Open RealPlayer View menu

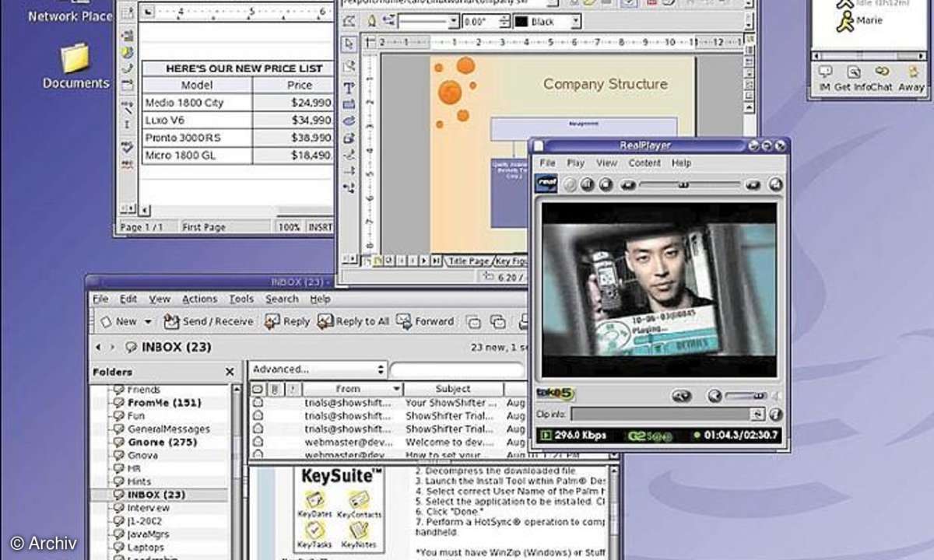(606, 163)
